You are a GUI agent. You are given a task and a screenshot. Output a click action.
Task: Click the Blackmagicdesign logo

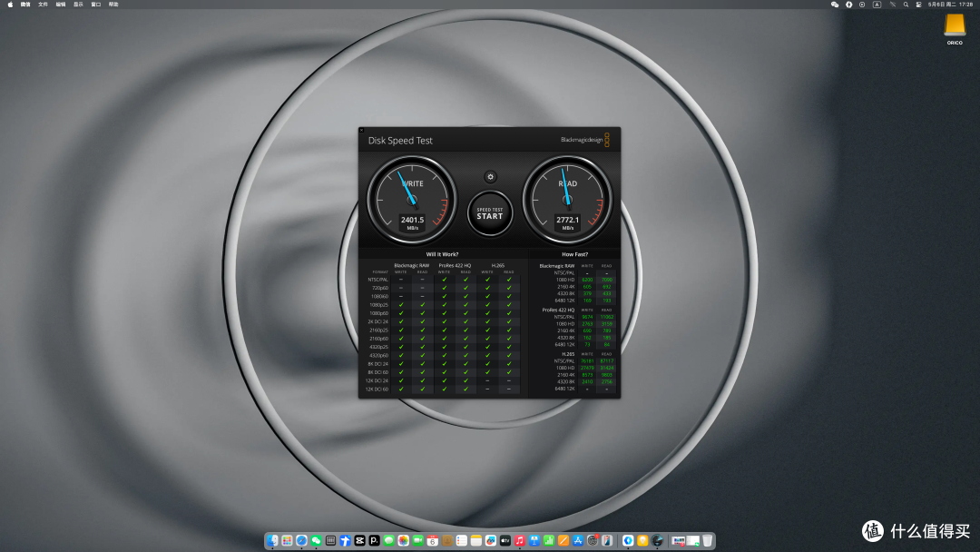[585, 140]
